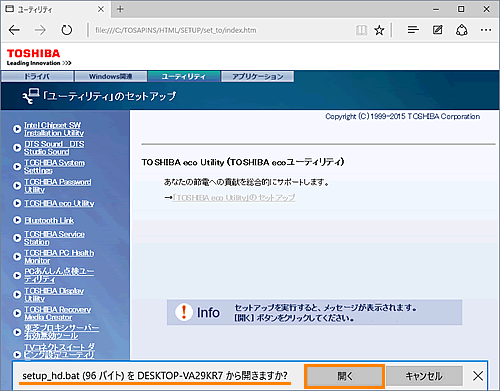Open reading view book icon
This screenshot has width=500, height=391.
(361, 30)
